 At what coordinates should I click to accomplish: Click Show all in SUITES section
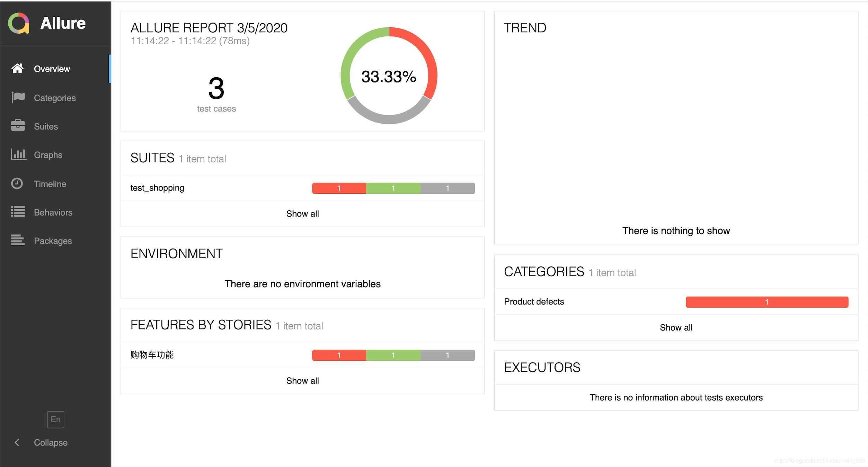pos(303,213)
